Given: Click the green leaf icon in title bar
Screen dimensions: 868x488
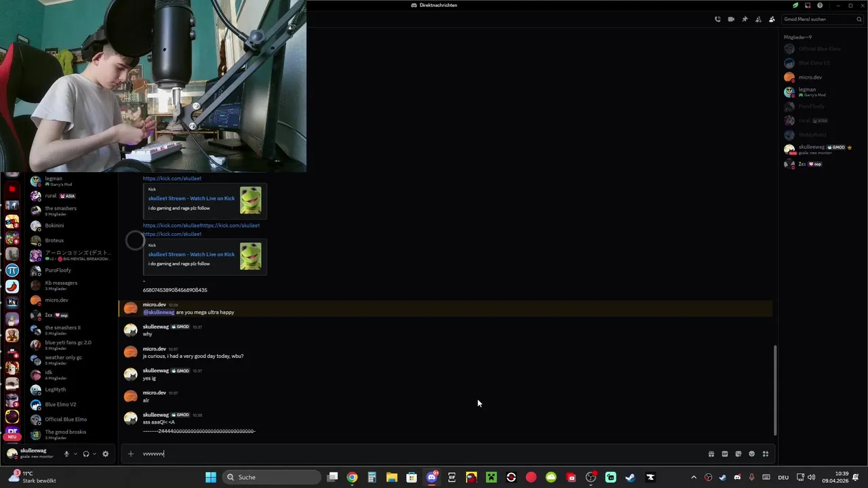Looking at the screenshot, I should point(796,5).
